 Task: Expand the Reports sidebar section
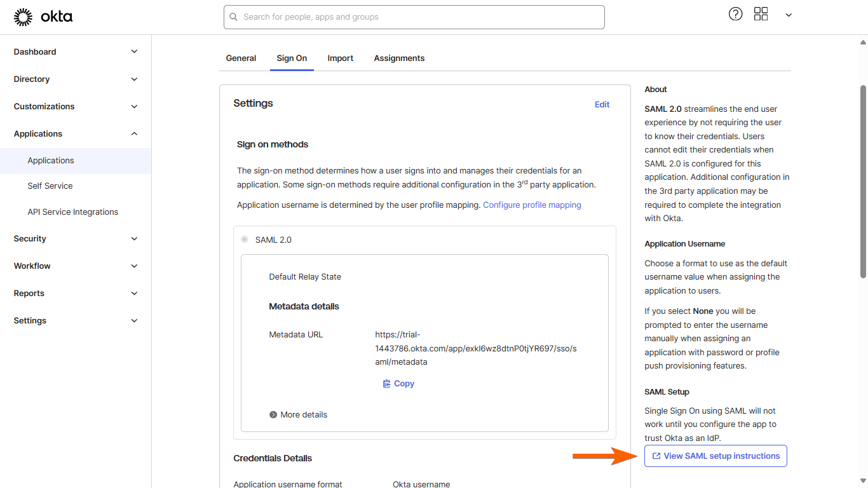(x=76, y=293)
